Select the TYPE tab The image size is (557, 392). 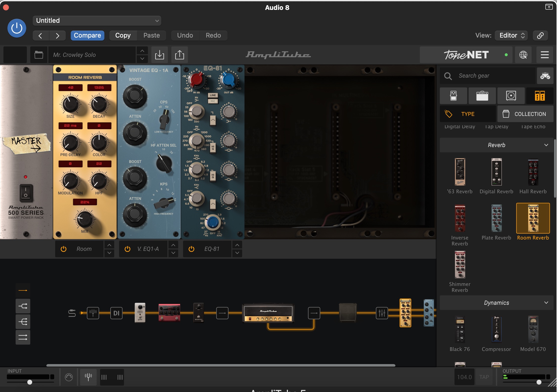click(x=468, y=114)
